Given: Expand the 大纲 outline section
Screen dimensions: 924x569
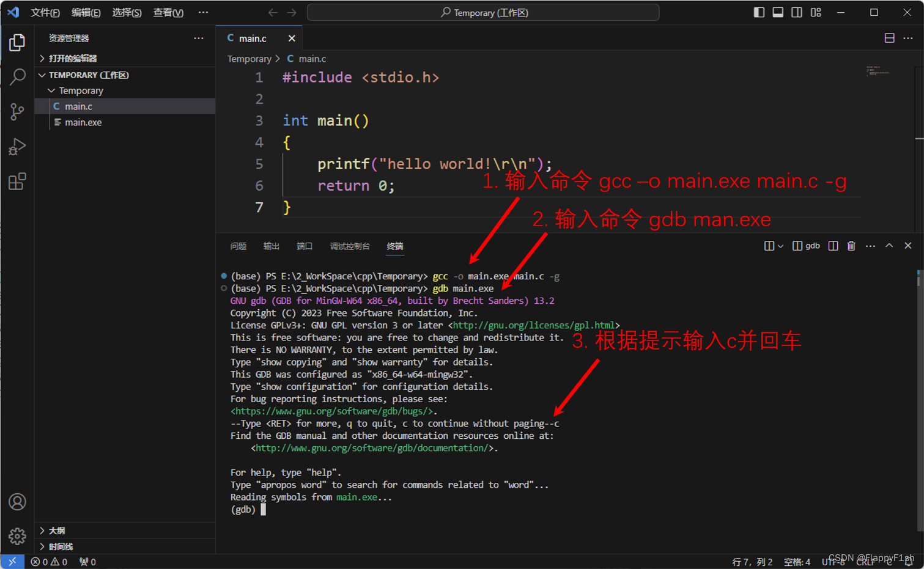Looking at the screenshot, I should point(125,530).
